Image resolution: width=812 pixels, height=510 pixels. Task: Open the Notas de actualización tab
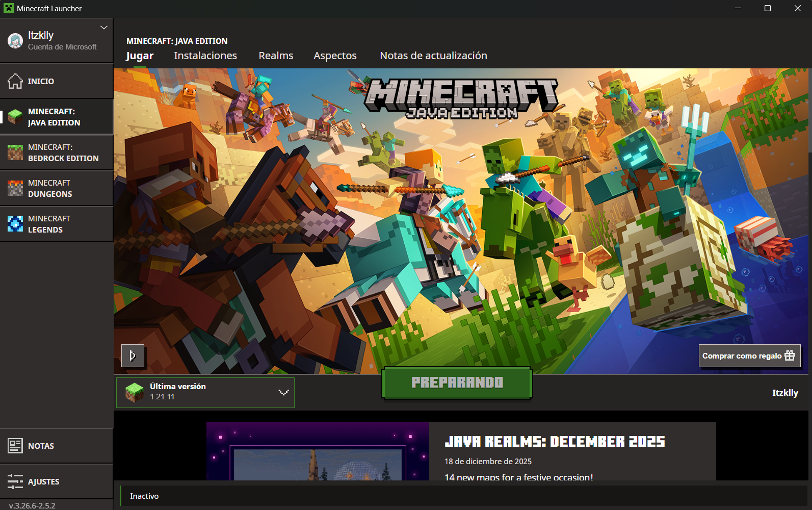click(433, 56)
